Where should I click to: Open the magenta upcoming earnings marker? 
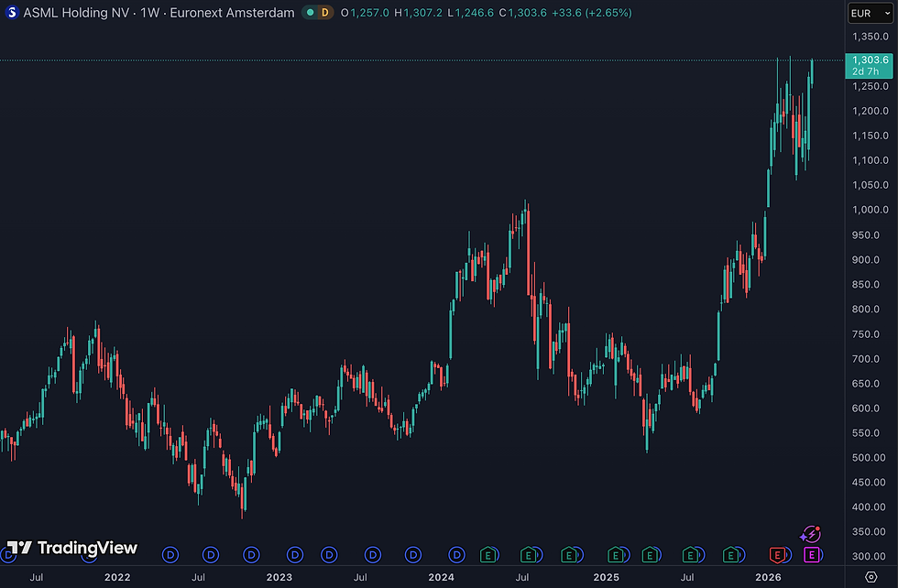click(x=812, y=555)
